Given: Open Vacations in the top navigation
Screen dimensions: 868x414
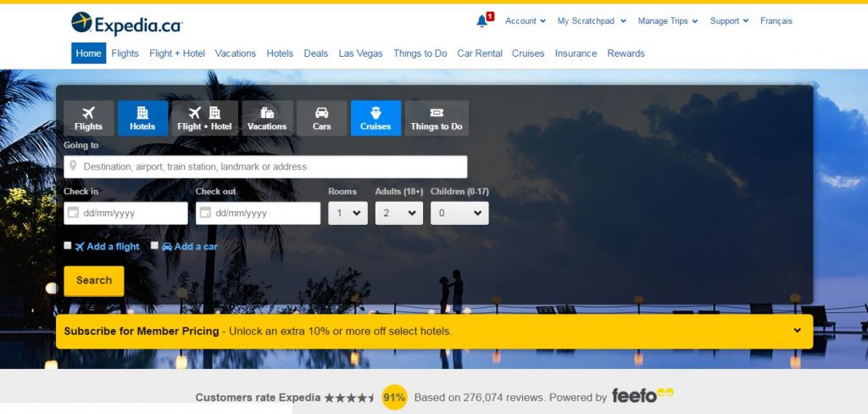Looking at the screenshot, I should [236, 53].
